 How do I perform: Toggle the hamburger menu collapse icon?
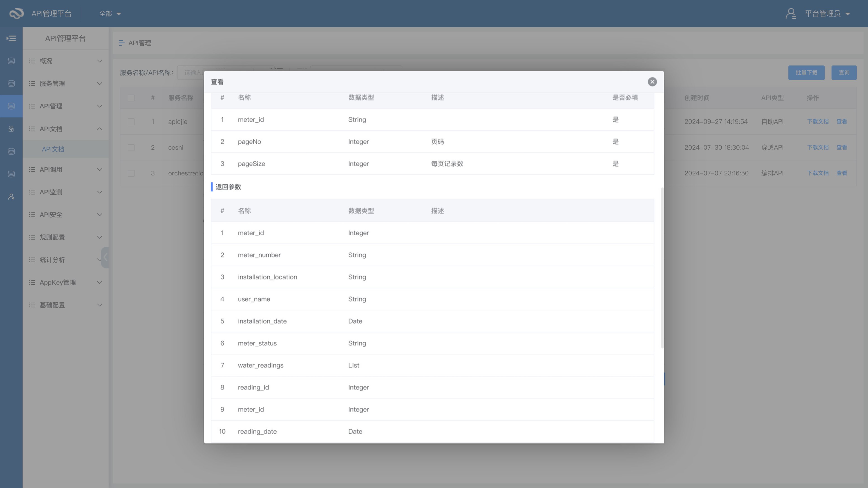coord(11,38)
